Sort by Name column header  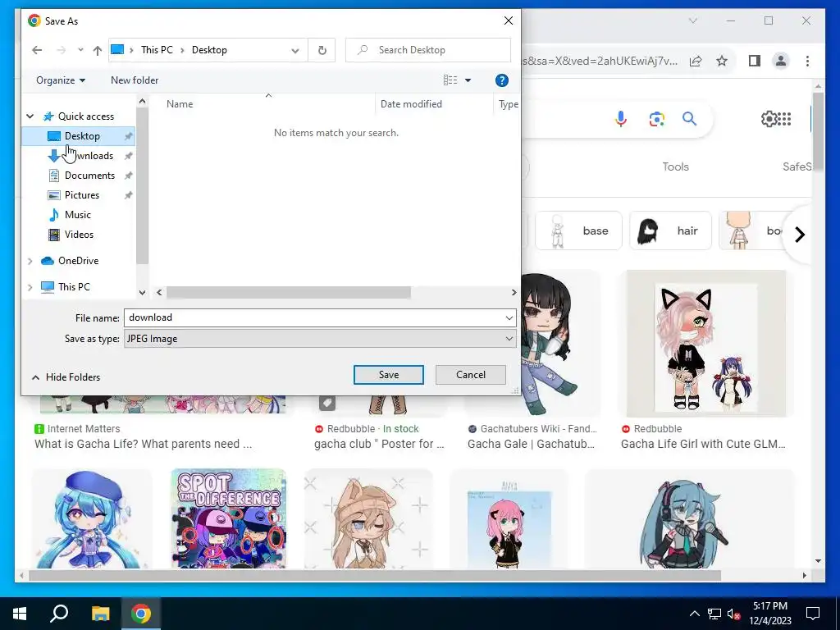click(x=180, y=104)
